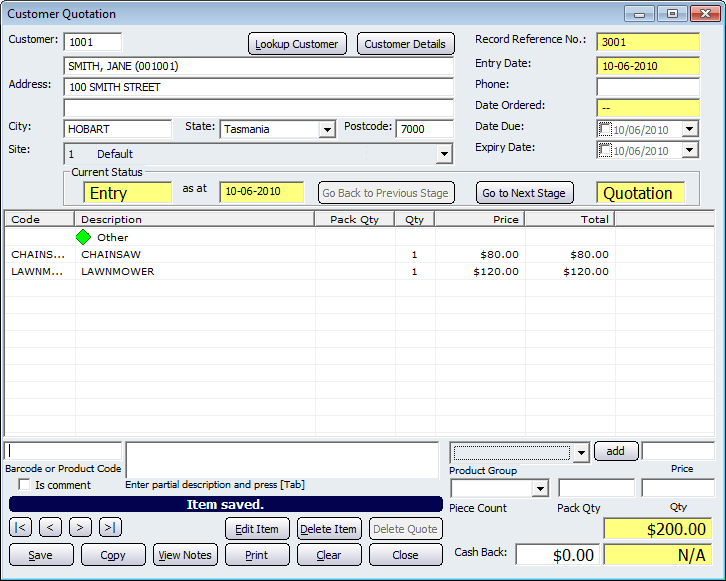Click the Address field 100 SMITH STREET
This screenshot has width=726, height=581.
(258, 87)
